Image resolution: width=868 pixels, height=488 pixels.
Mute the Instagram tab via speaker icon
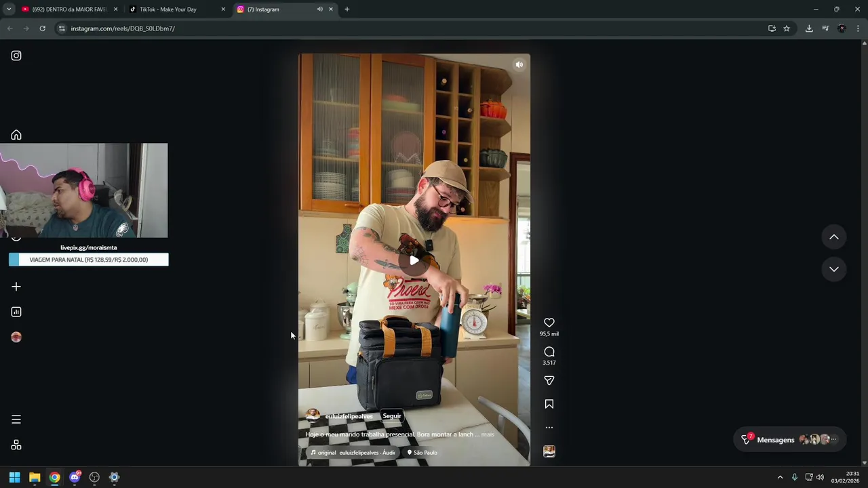tap(319, 9)
